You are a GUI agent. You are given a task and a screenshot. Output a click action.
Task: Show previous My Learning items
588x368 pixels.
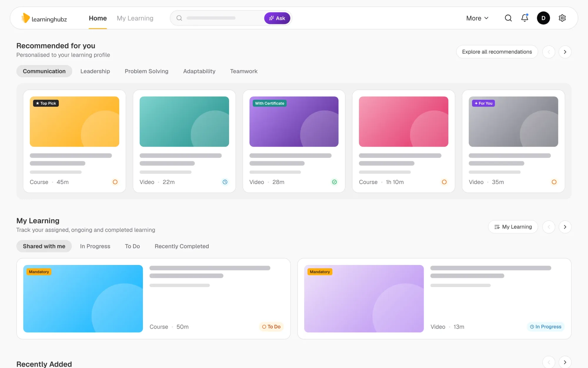[x=549, y=227]
